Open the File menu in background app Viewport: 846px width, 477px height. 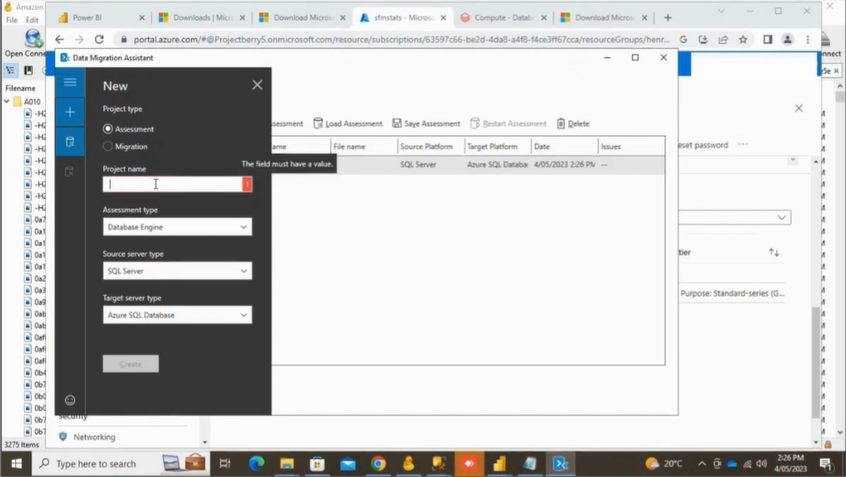pos(11,20)
